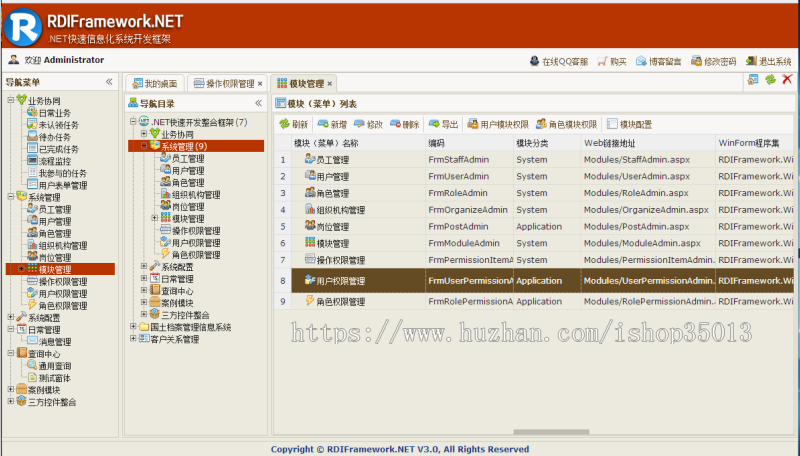Click the horizontal scrollbar under the table
The width and height of the screenshot is (800, 456).
tap(551, 432)
